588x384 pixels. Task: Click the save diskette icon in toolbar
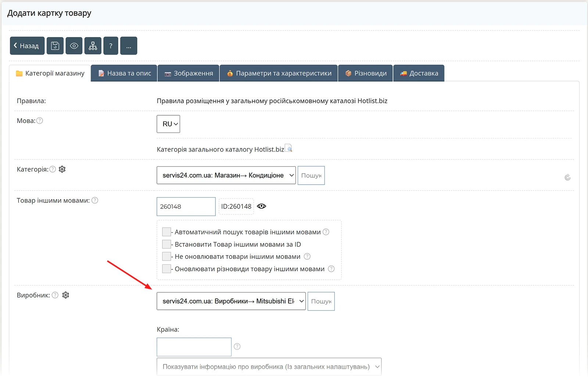[x=55, y=46]
